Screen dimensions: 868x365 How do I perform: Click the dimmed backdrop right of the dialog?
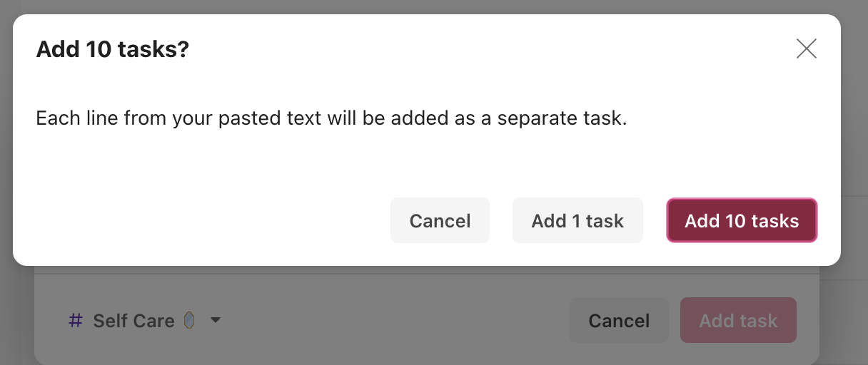point(854,143)
